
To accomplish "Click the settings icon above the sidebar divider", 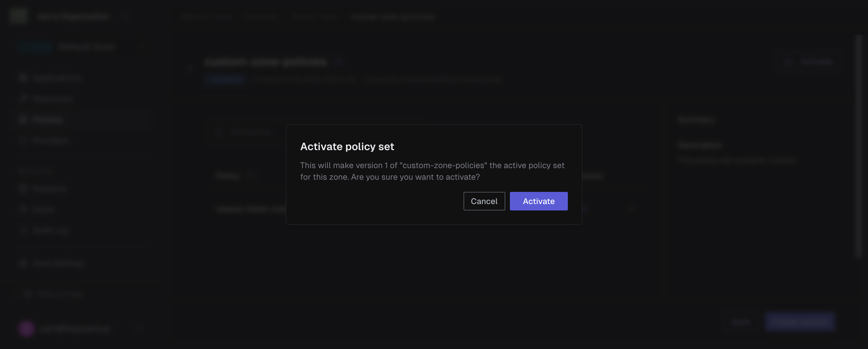I will coord(23,263).
